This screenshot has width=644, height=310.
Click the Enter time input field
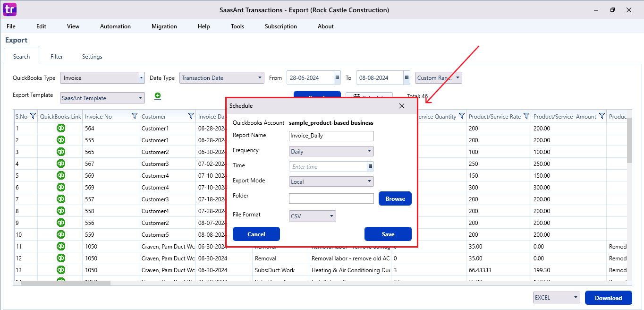click(x=328, y=166)
